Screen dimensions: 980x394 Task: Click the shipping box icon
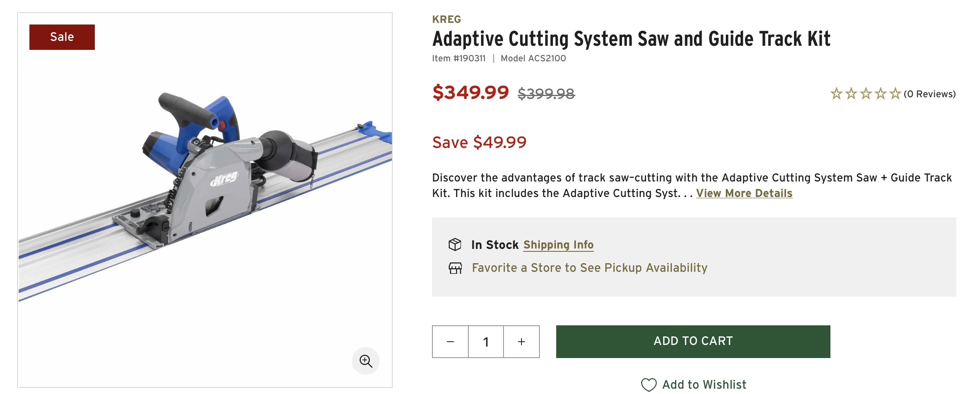tap(455, 244)
